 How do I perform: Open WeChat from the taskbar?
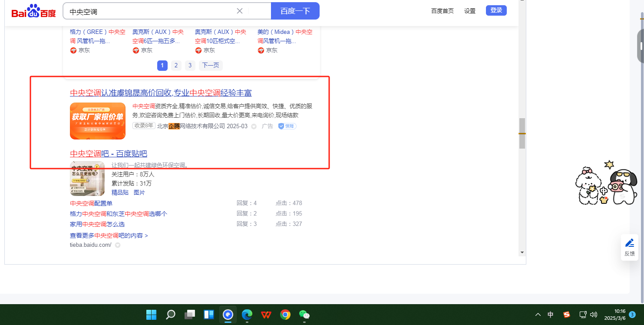[x=304, y=315]
